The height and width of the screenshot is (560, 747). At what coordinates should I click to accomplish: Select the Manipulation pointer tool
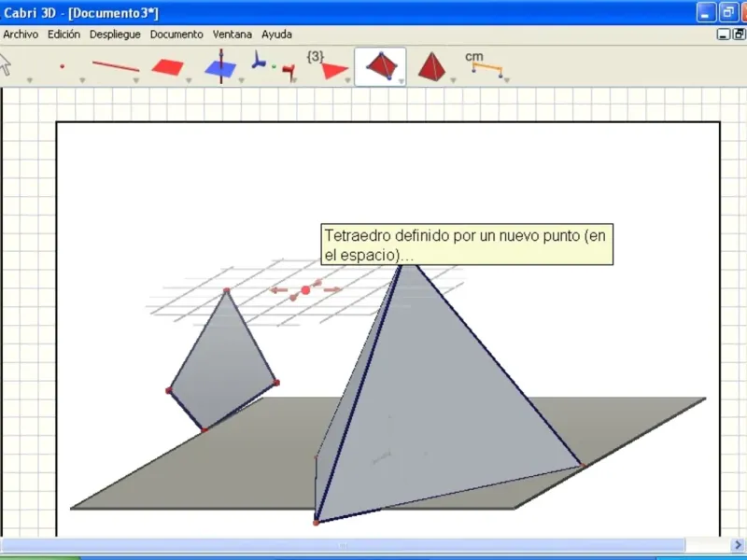click(x=5, y=63)
